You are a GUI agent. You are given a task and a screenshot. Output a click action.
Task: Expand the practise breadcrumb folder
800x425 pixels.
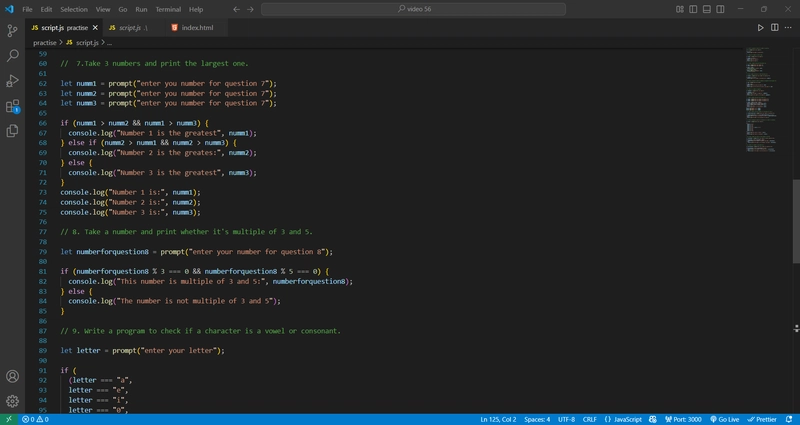[45, 43]
